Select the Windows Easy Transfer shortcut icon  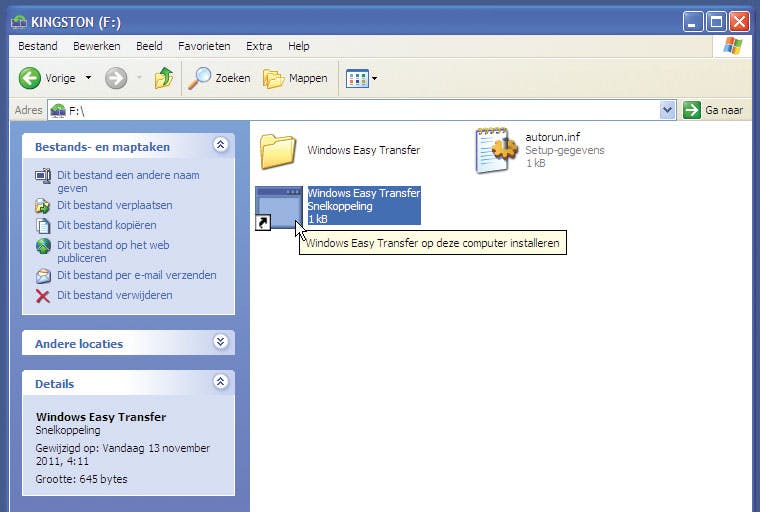click(279, 208)
